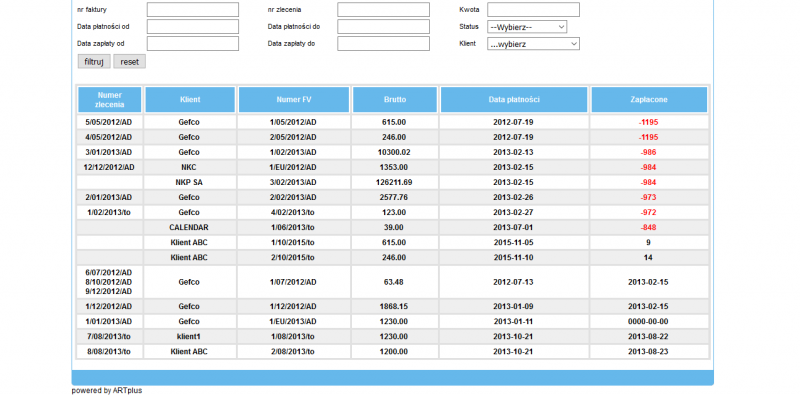Click the nr zlecenia input field
800x395 pixels.
point(383,10)
